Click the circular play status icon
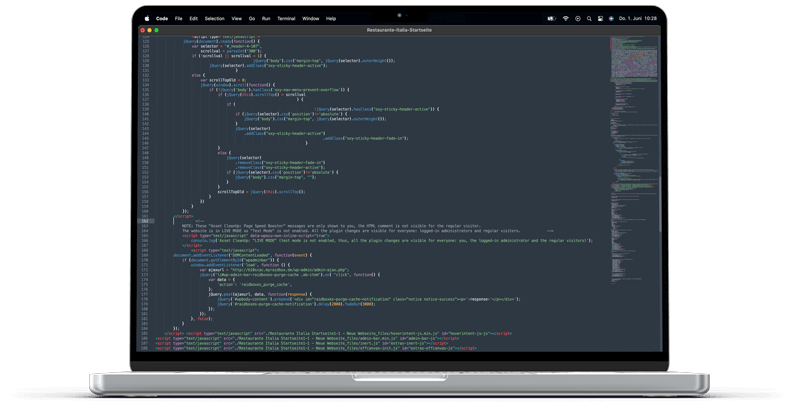800x412 pixels. [x=578, y=18]
